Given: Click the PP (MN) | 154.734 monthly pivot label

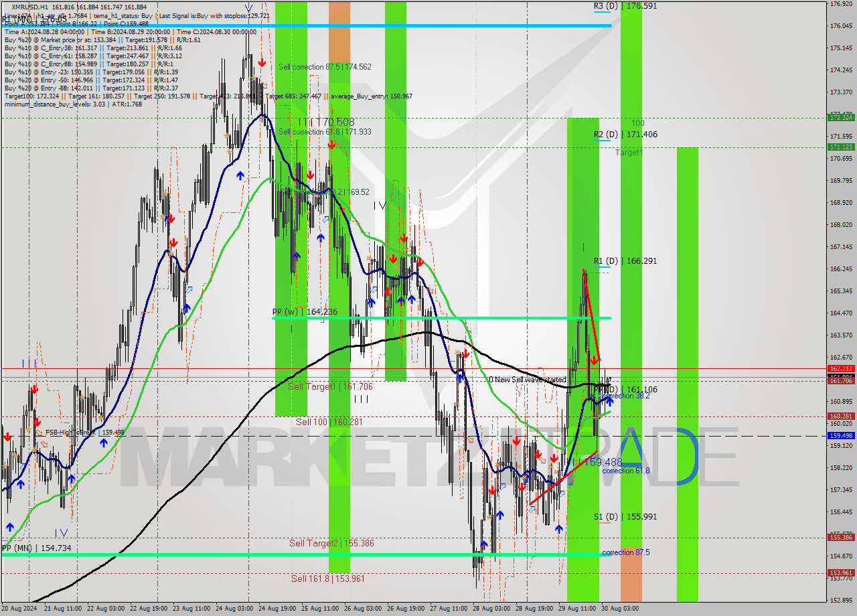Looking at the screenshot, I should [36, 548].
